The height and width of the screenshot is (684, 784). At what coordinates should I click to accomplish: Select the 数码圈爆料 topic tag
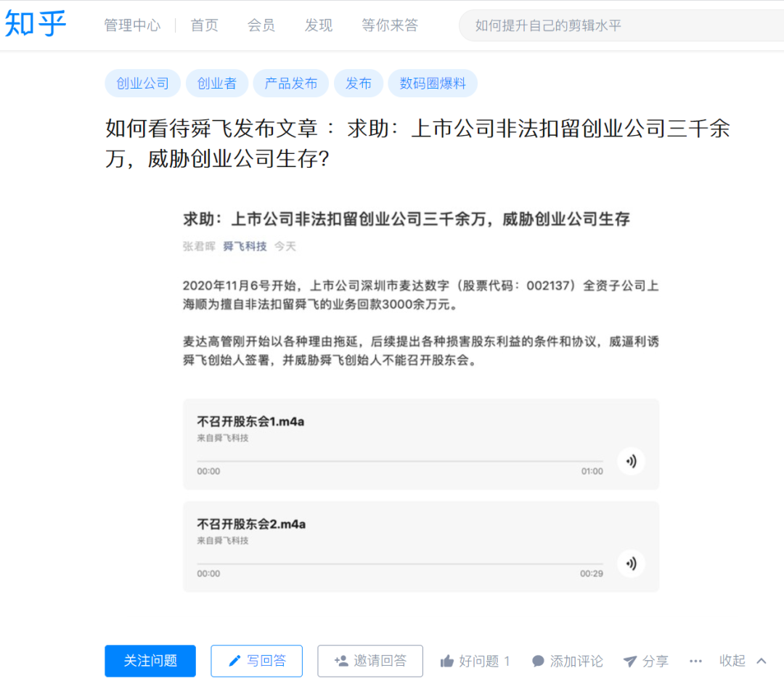(x=433, y=83)
